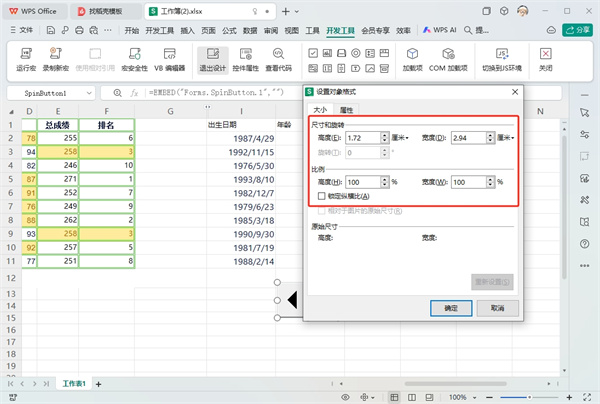Click the 高度 size input field
Image resolution: width=600 pixels, height=404 pixels.
361,137
